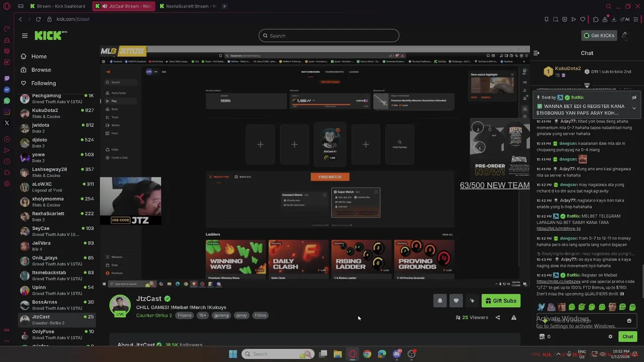Expand the gift leaderboard handle
Screen dimensions: 644x362
[x=587, y=85]
